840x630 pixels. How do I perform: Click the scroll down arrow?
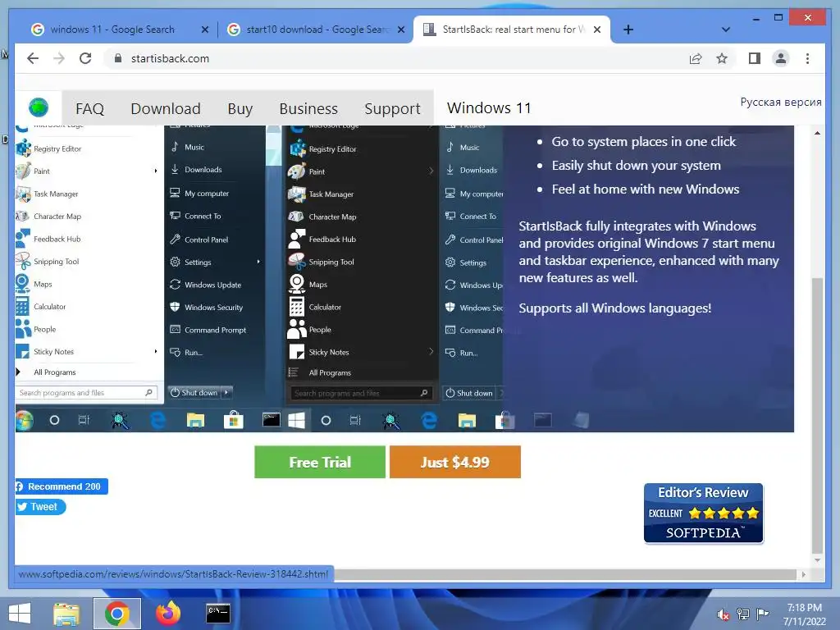817,560
